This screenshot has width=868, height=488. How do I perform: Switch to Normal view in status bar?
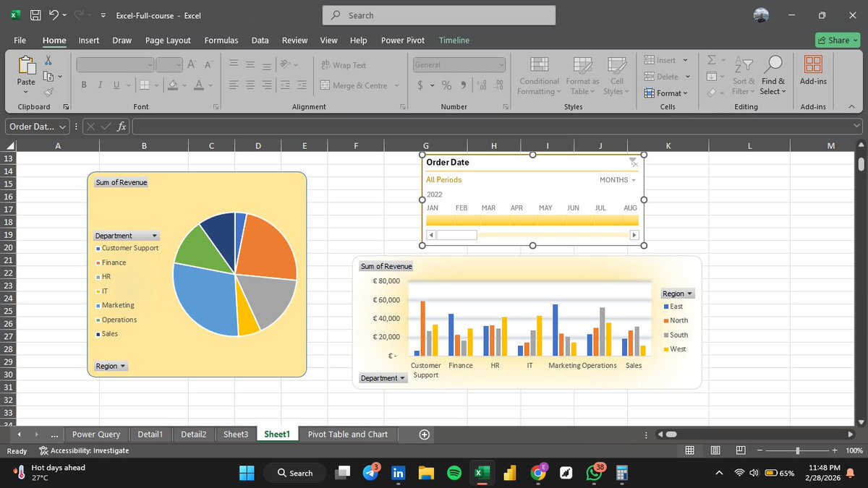point(690,450)
